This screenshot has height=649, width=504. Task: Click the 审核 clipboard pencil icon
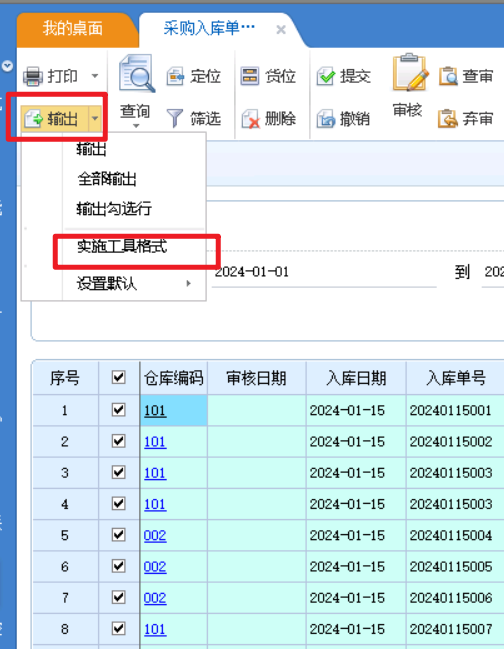[410, 72]
